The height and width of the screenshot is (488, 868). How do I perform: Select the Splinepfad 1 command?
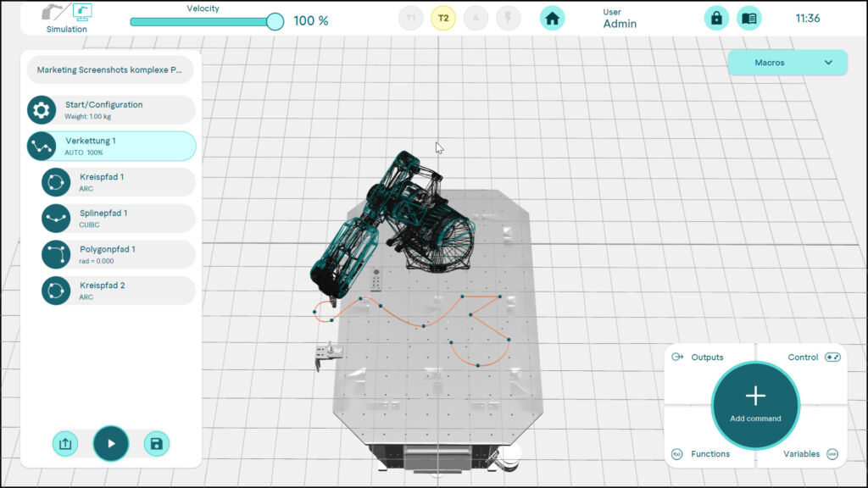pyautogui.click(x=119, y=218)
